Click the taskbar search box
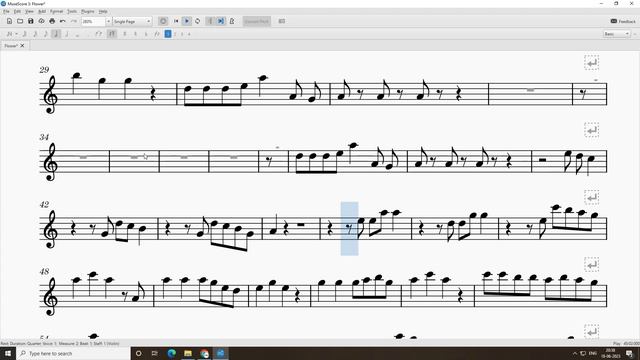 [x=73, y=353]
